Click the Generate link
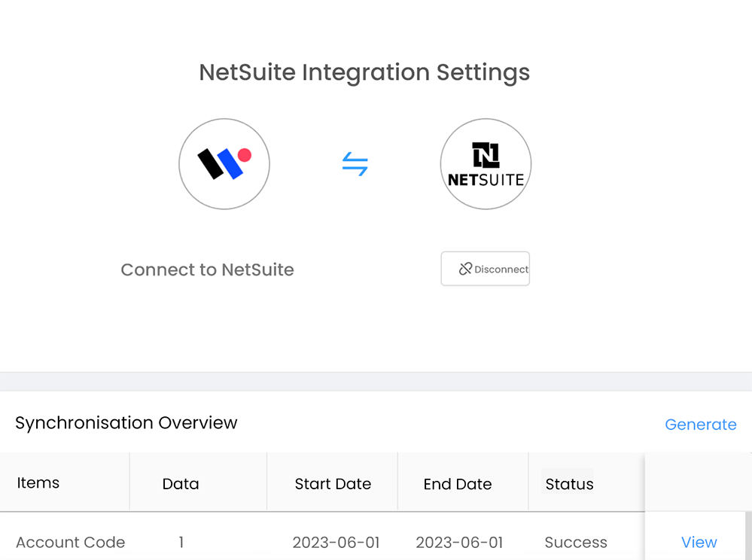Image resolution: width=752 pixels, height=560 pixels. [x=701, y=425]
